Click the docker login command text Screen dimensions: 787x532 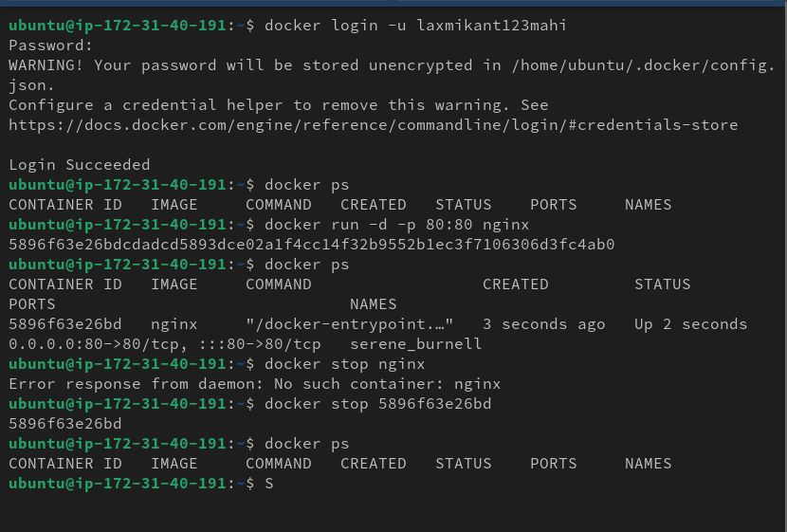(x=415, y=26)
